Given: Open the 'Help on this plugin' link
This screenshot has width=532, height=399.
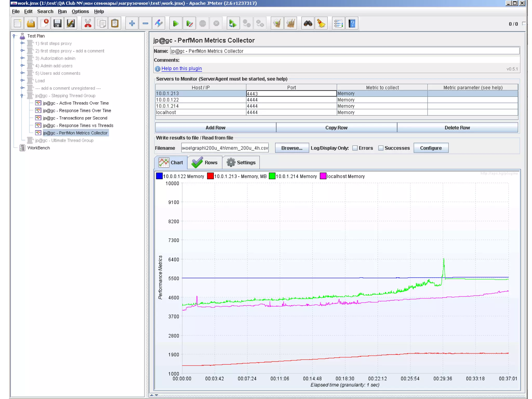Looking at the screenshot, I should pos(181,68).
